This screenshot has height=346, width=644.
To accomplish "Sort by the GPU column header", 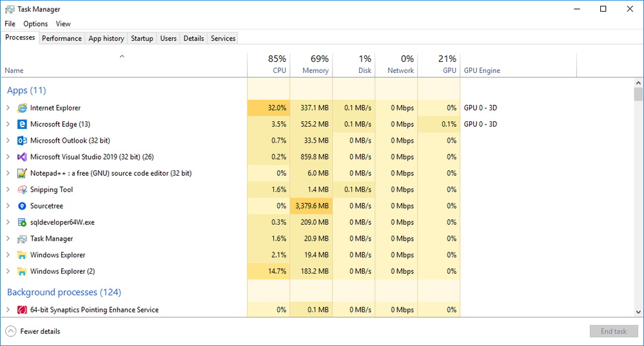I will 439,65.
